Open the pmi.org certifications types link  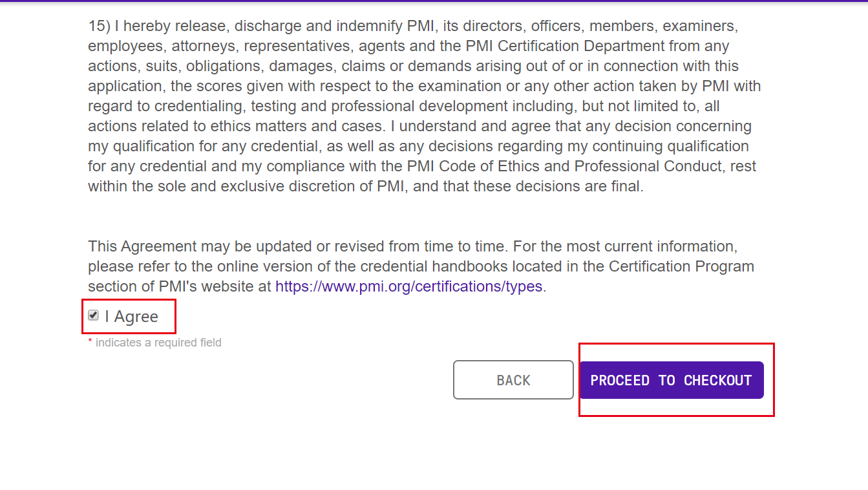408,286
